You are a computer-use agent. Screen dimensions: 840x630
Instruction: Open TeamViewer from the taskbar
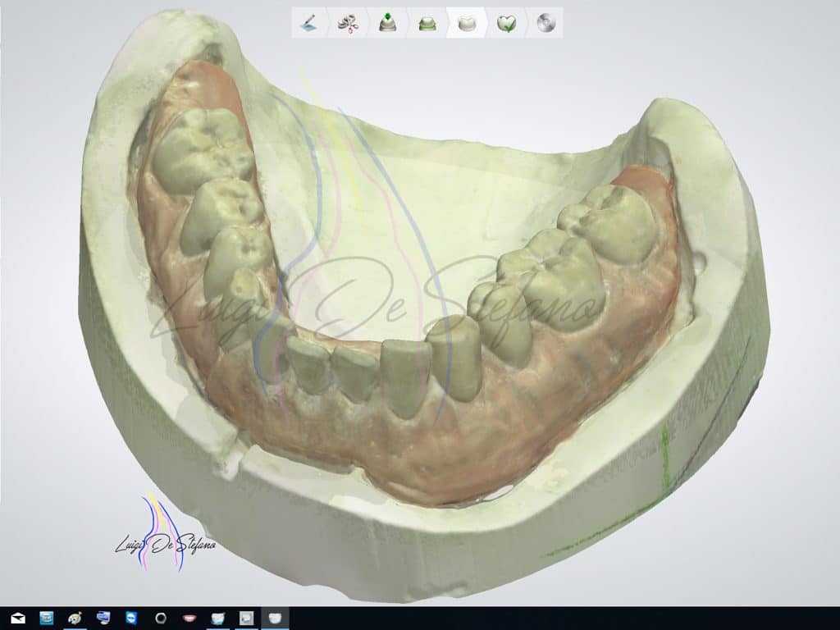tap(132, 618)
